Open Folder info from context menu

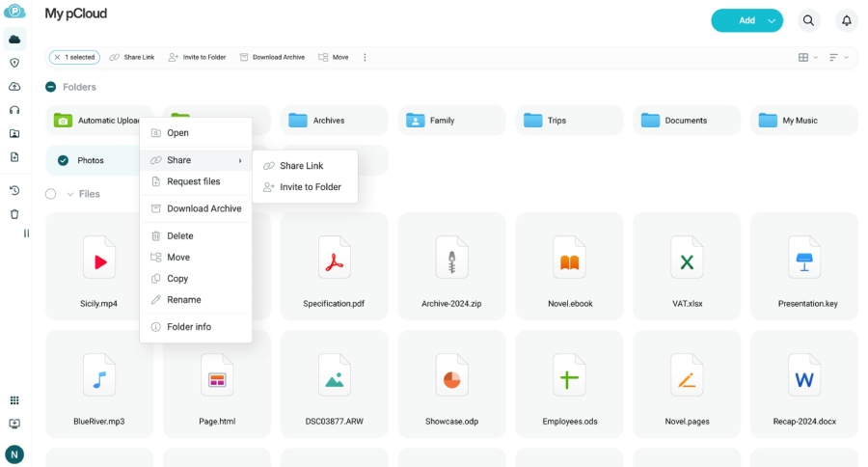196,327
